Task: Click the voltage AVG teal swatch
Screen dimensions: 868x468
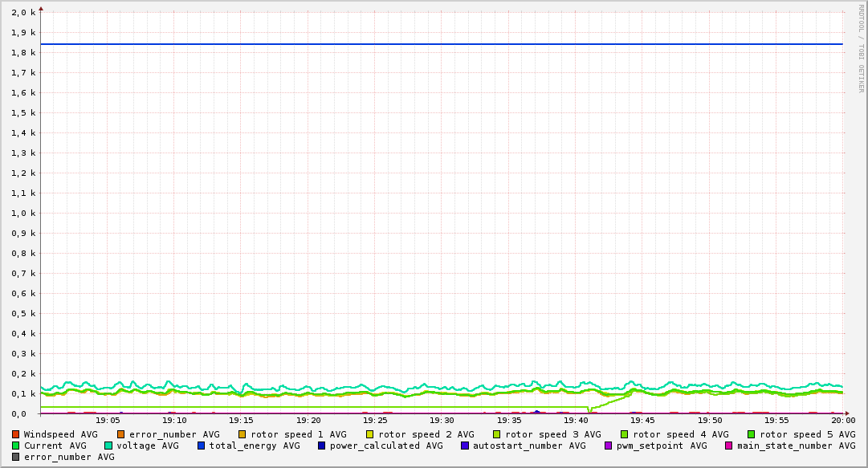Action: pos(108,446)
